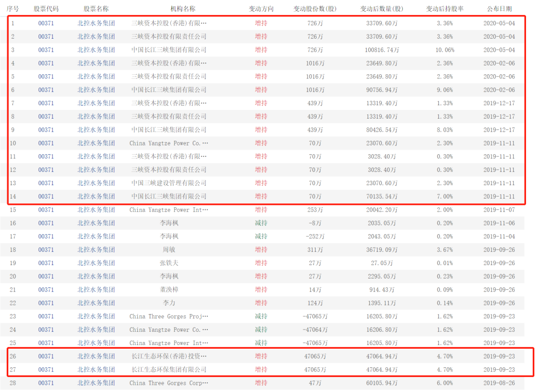This screenshot has height=392, width=557.
Task: Click the date 2019-11-07
Action: click(499, 210)
